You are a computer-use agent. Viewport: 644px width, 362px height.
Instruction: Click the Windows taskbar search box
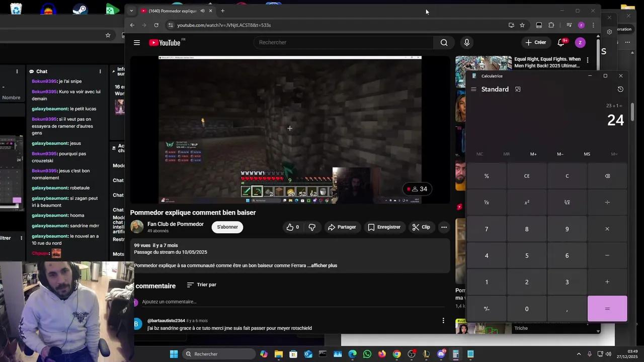[218, 354]
